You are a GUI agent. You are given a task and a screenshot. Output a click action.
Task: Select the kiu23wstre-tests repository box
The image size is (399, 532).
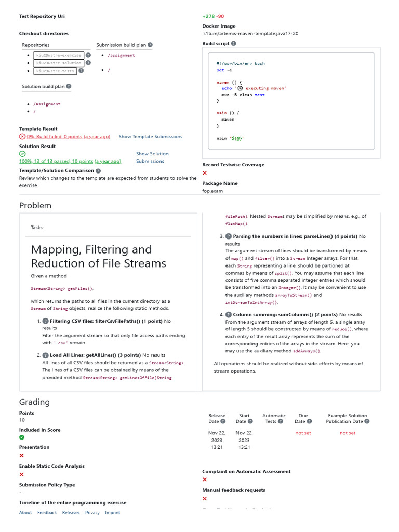coord(55,71)
